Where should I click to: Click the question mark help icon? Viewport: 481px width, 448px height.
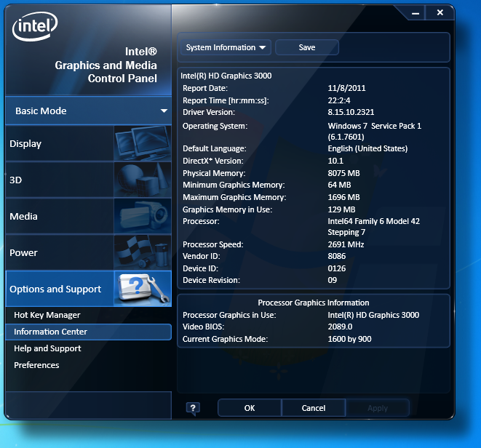click(193, 409)
